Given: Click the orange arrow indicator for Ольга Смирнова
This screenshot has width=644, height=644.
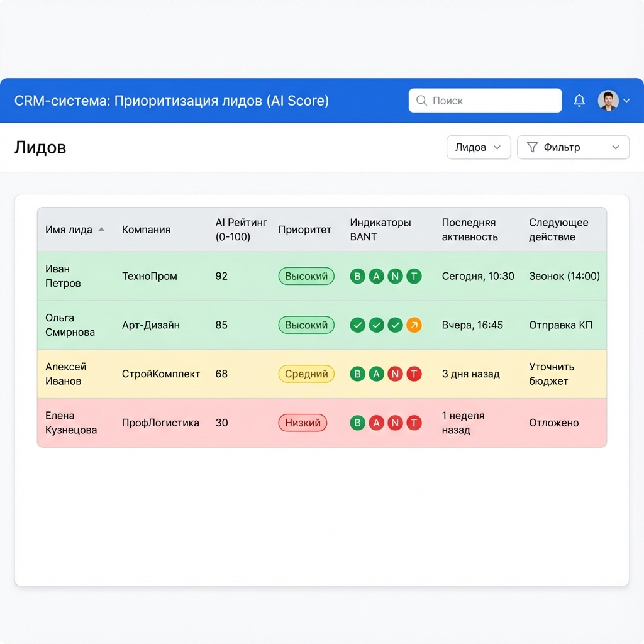Looking at the screenshot, I should click(x=414, y=325).
